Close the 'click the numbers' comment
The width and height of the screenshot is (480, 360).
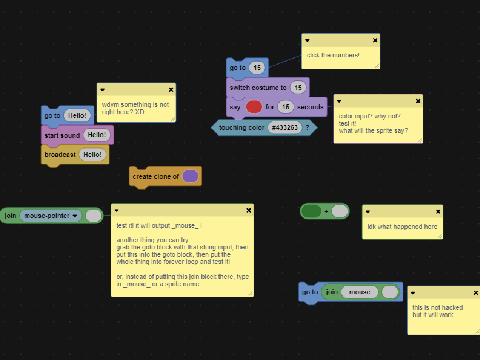point(375,40)
